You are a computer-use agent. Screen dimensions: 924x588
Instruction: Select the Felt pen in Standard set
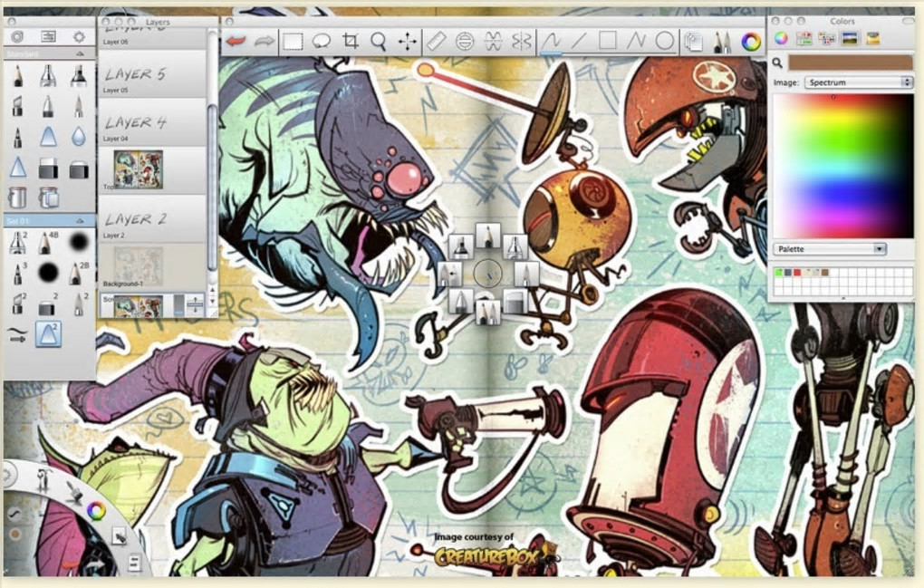click(48, 107)
